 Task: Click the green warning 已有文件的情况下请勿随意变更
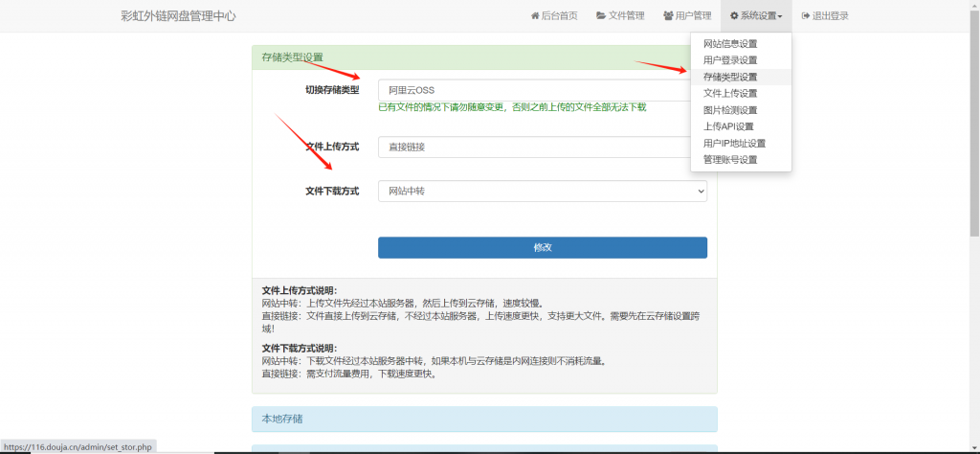click(x=512, y=107)
